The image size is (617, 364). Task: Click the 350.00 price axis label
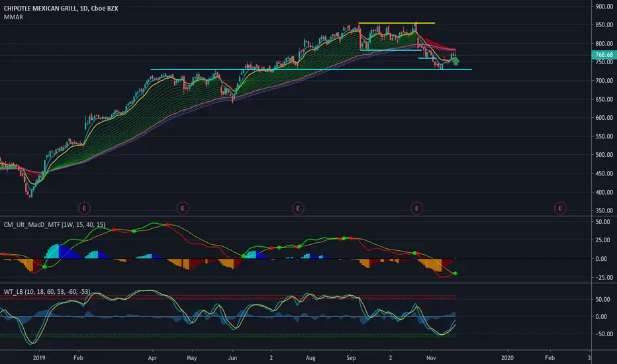coord(604,210)
